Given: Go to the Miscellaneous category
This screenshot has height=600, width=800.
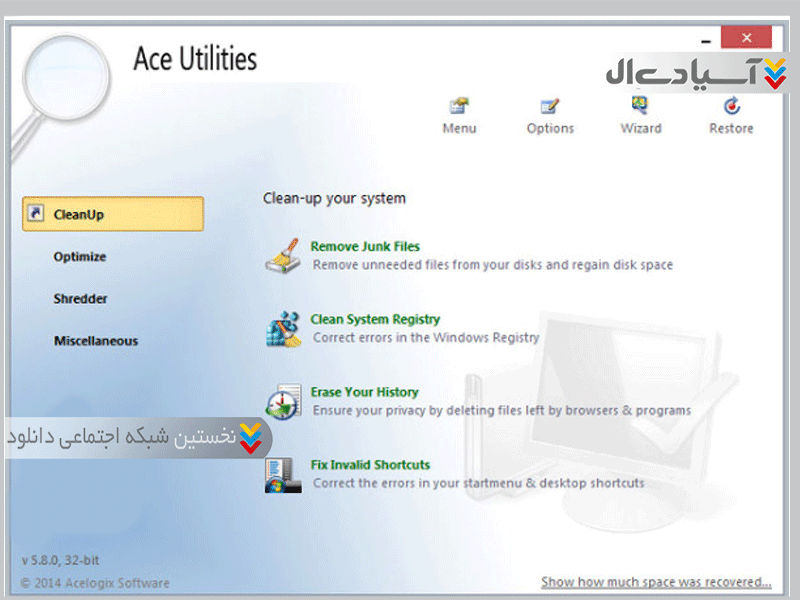Looking at the screenshot, I should pyautogui.click(x=96, y=341).
